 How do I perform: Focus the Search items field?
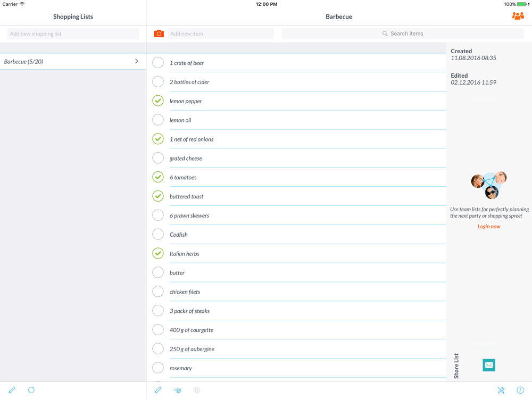pyautogui.click(x=403, y=34)
